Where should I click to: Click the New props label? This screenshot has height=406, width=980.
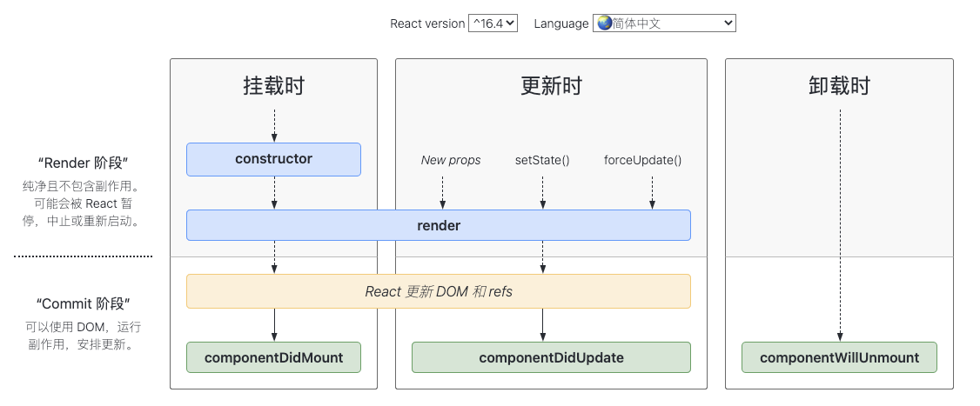[451, 160]
